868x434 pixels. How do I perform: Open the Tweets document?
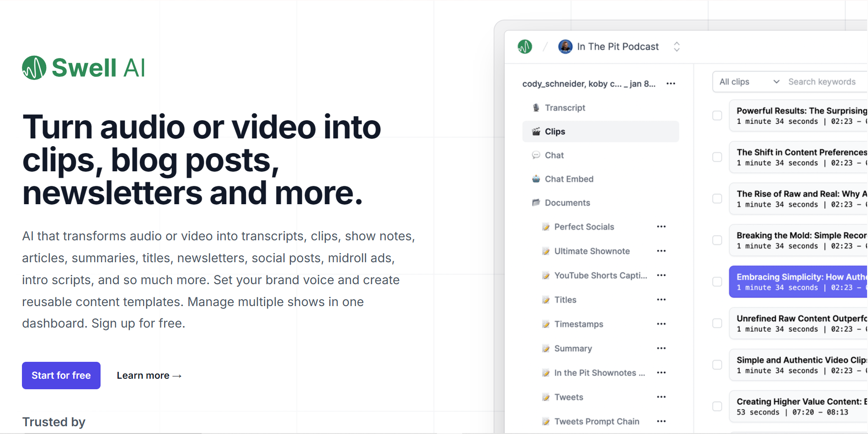[569, 397]
